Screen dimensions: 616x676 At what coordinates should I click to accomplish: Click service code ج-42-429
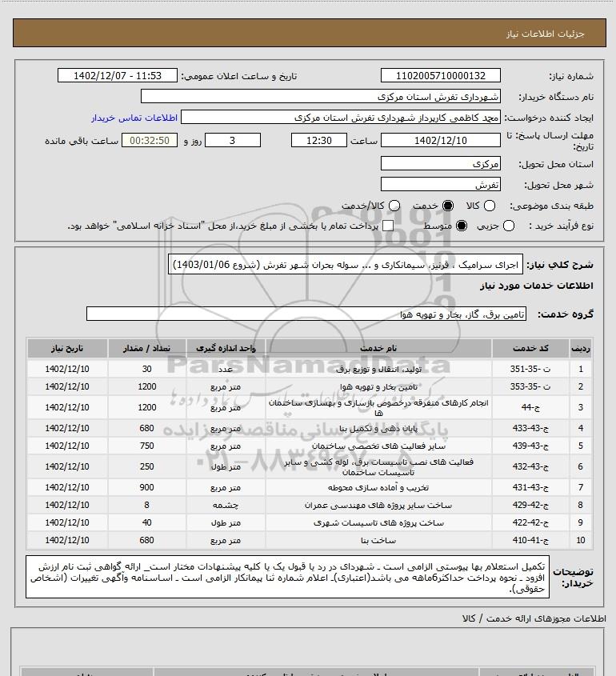click(x=530, y=506)
